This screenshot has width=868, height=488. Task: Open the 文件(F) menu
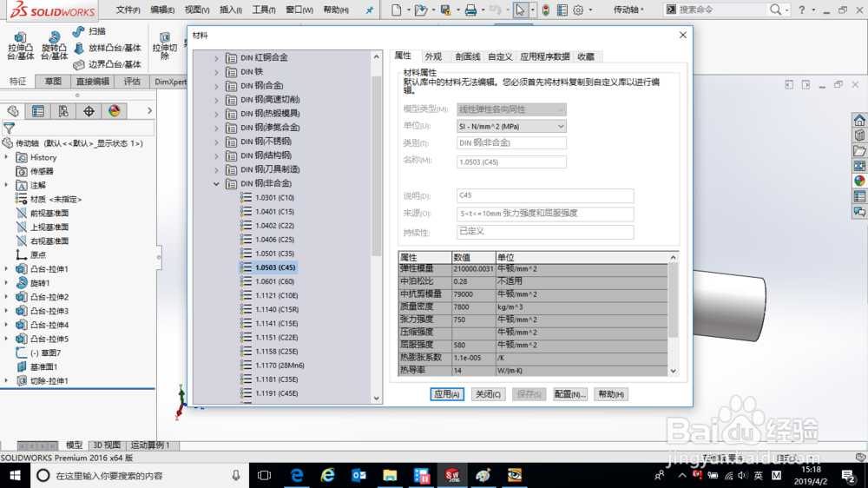click(128, 10)
